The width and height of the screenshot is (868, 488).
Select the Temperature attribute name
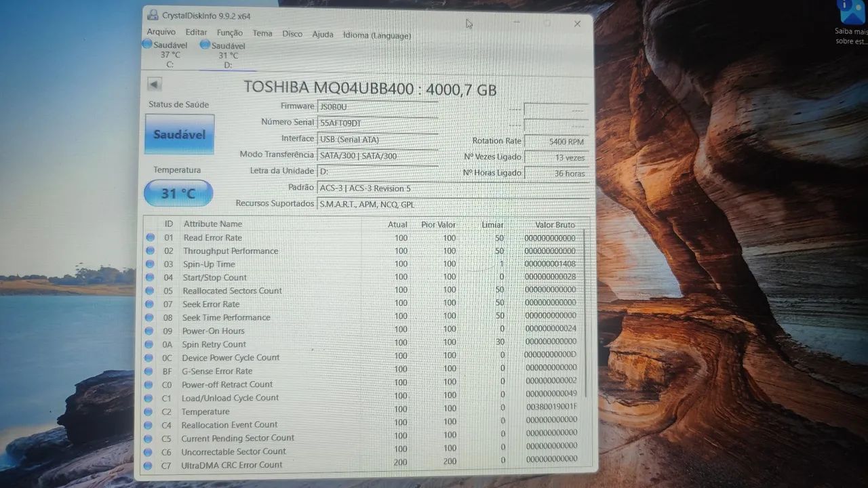(205, 411)
